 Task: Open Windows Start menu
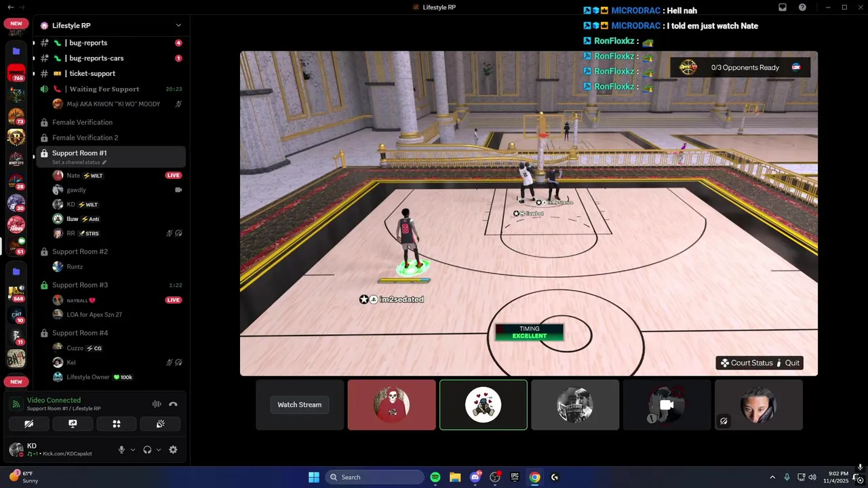(x=314, y=477)
